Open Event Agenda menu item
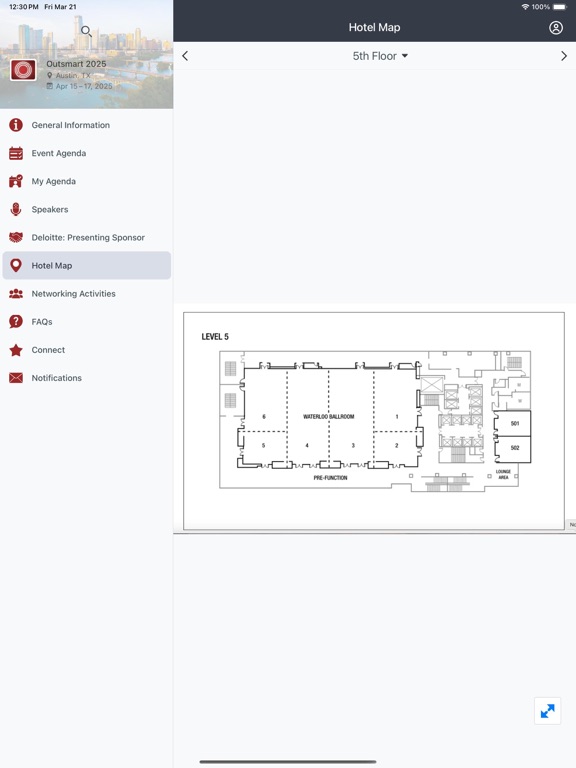This screenshot has height=768, width=576. pos(87,153)
